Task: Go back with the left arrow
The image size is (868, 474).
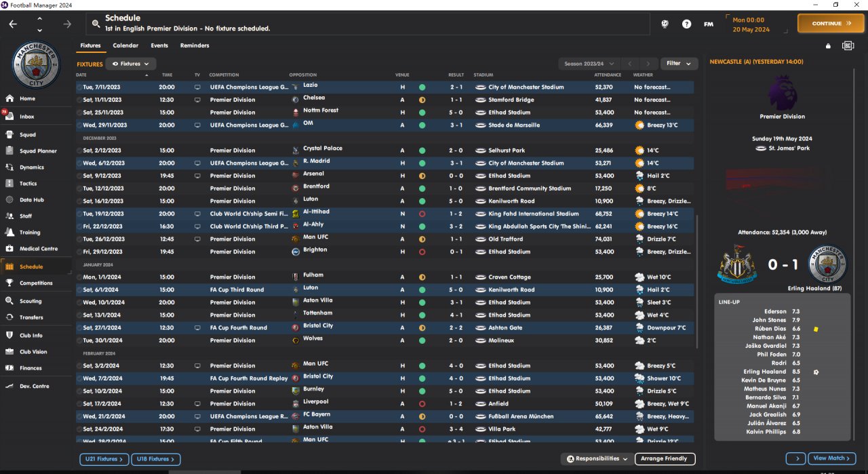Action: click(x=14, y=24)
